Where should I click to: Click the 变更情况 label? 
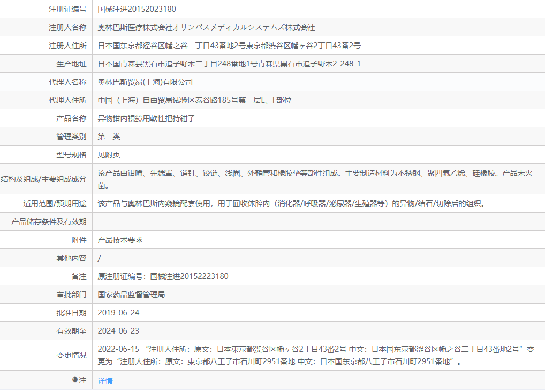click(x=71, y=355)
